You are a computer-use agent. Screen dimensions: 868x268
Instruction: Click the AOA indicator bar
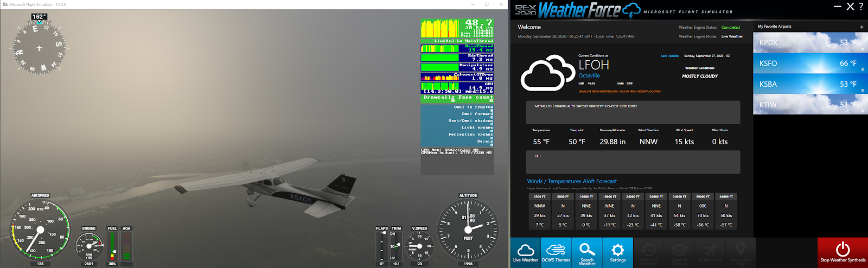pos(126,246)
